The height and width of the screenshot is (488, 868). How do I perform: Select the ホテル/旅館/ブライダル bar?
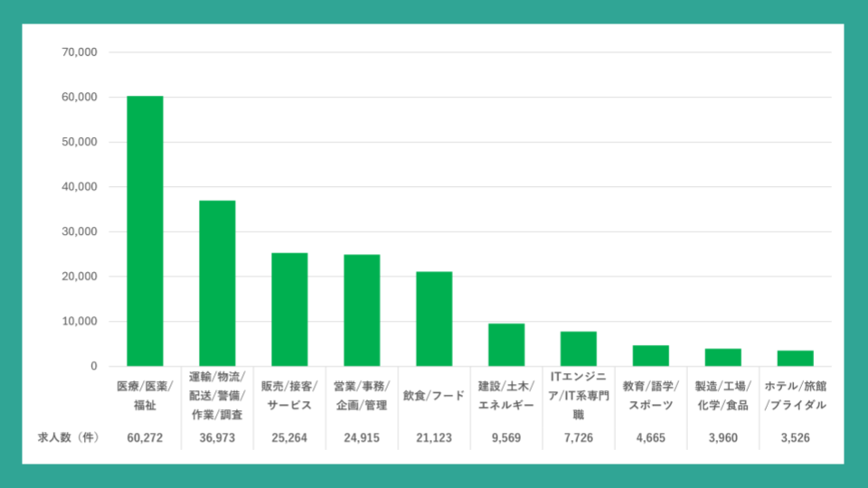(x=795, y=358)
